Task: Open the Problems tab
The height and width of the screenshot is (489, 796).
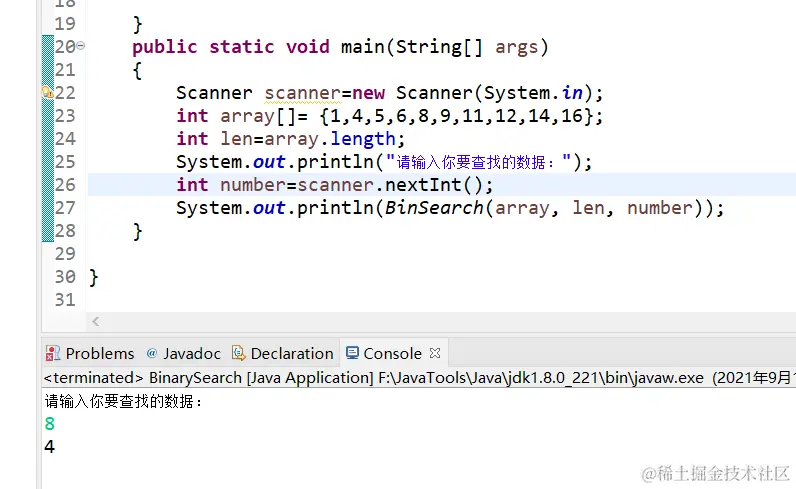Action: coord(90,353)
